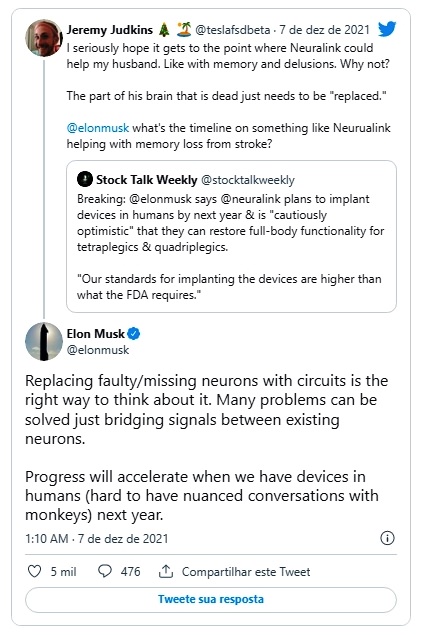Open the @teslafsdbeta handle
Screen dimensions: 434x635
point(232,30)
